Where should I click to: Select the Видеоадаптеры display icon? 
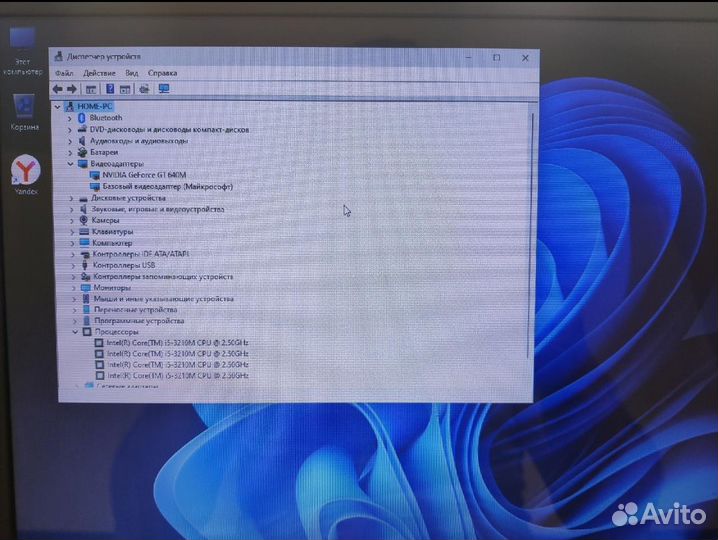coord(83,164)
